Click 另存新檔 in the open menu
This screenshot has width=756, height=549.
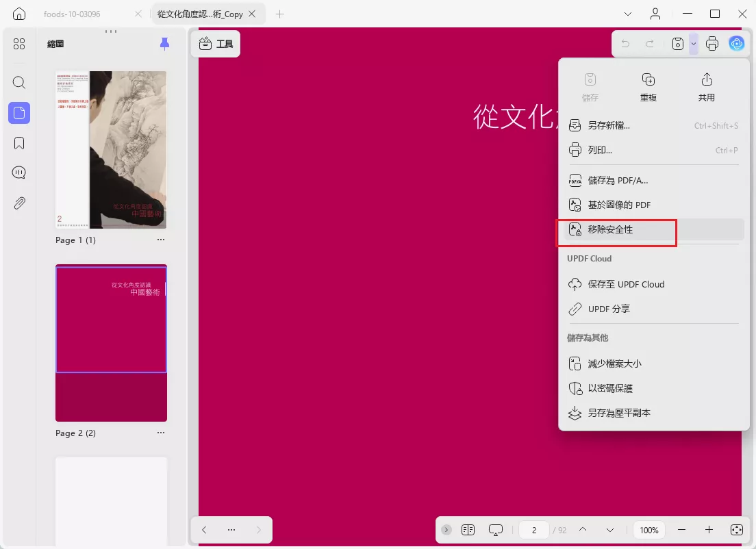pyautogui.click(x=608, y=125)
